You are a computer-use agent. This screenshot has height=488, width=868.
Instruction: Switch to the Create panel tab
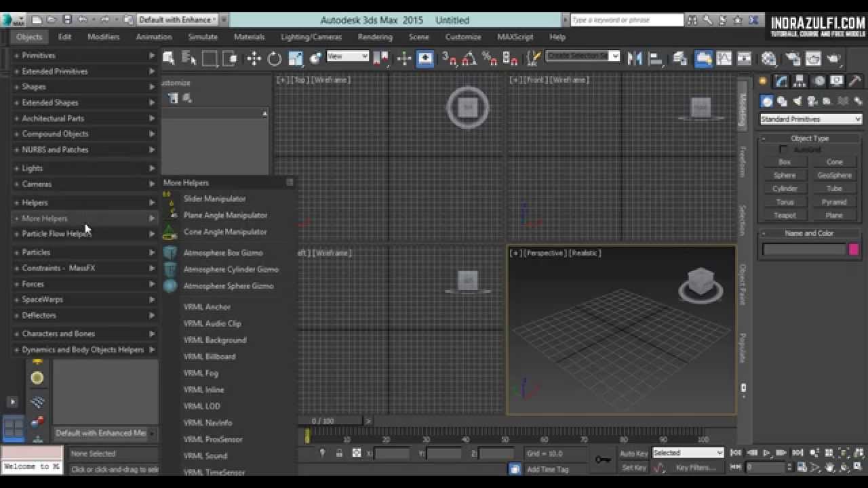tap(763, 81)
